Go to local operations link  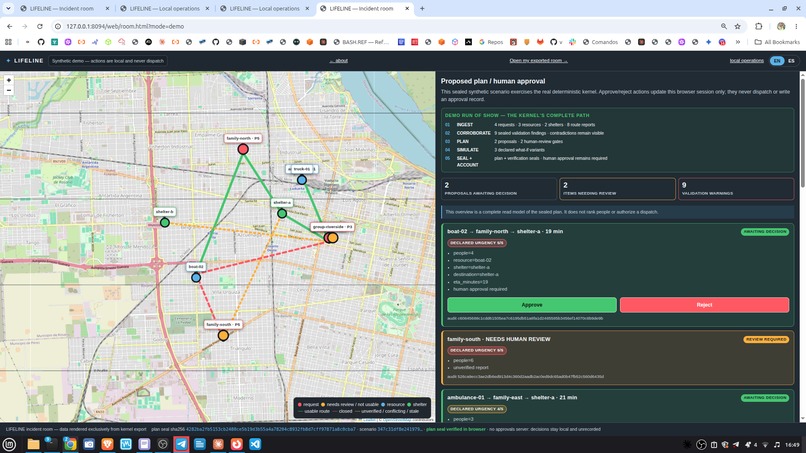(x=746, y=61)
